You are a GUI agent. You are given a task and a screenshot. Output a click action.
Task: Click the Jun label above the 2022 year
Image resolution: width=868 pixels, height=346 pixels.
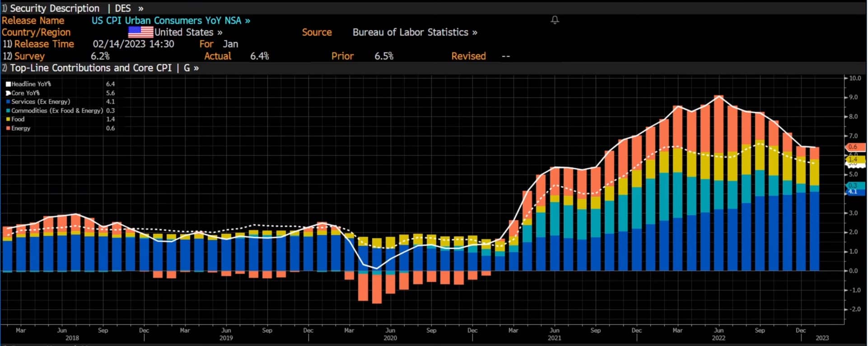pos(719,330)
